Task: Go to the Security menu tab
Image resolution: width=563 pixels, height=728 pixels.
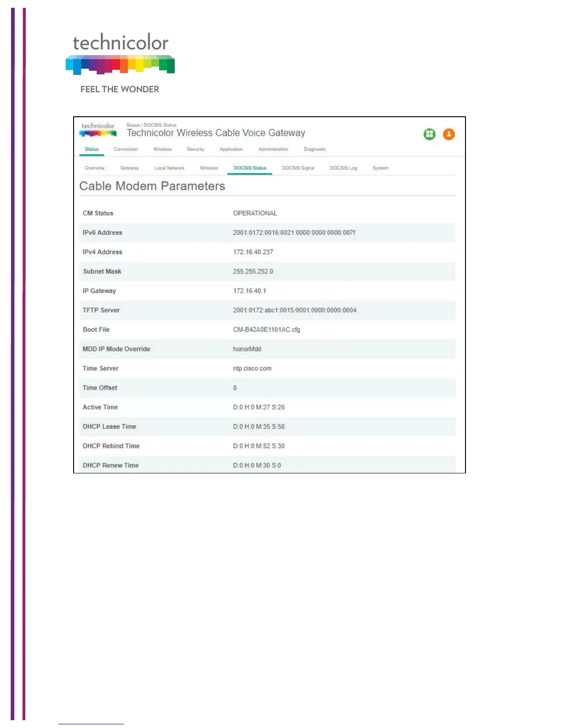Action: (195, 149)
